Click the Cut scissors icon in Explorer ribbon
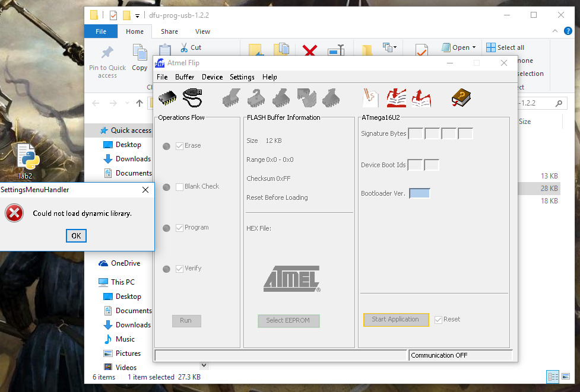Viewport: 580px width, 392px height. 184,47
